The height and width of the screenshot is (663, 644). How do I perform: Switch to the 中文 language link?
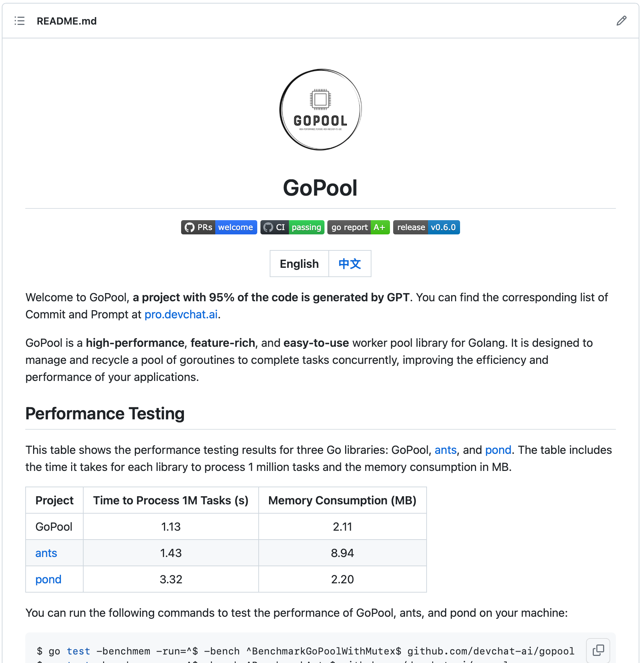(x=349, y=264)
